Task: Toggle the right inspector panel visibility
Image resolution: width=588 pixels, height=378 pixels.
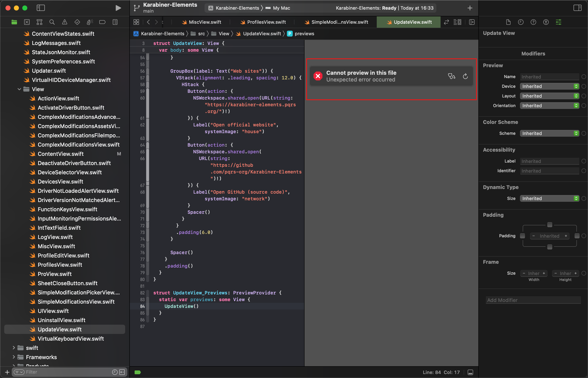Action: [x=577, y=8]
